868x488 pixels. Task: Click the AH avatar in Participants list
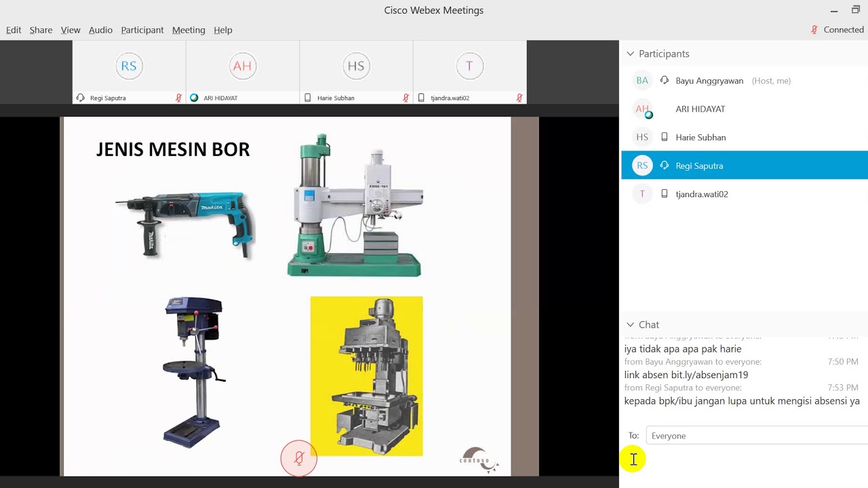(x=642, y=109)
